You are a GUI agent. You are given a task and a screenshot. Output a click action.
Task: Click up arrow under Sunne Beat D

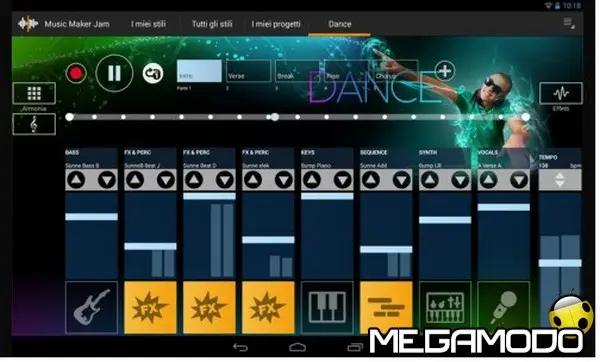pyautogui.click(x=194, y=179)
